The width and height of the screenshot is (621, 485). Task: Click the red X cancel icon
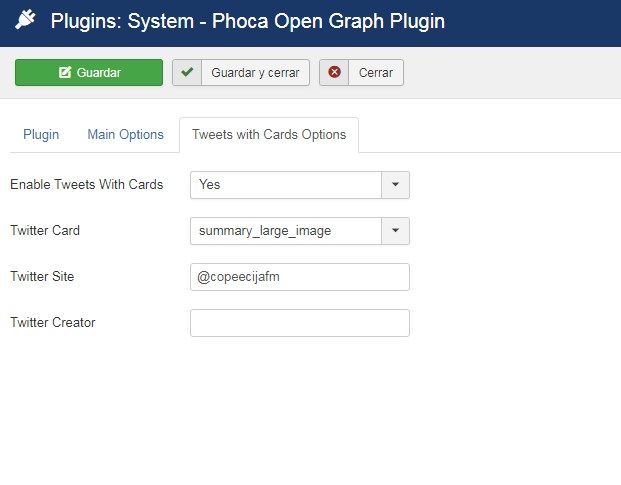335,72
